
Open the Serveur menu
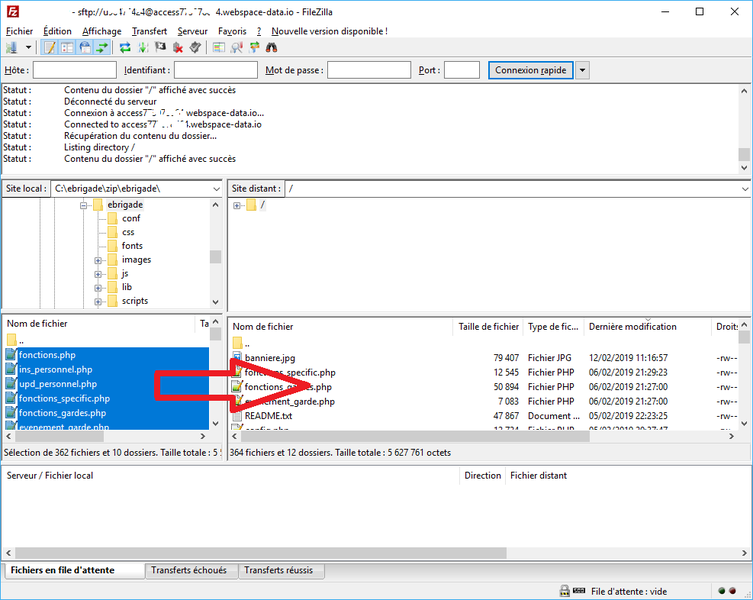click(x=192, y=31)
